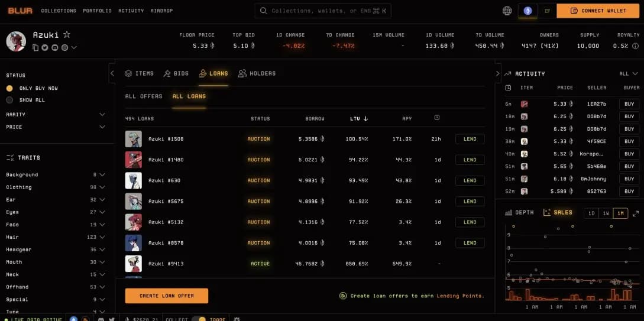Image resolution: width=644 pixels, height=321 pixels.
Task: Click the Lending Points link
Action: click(460, 296)
